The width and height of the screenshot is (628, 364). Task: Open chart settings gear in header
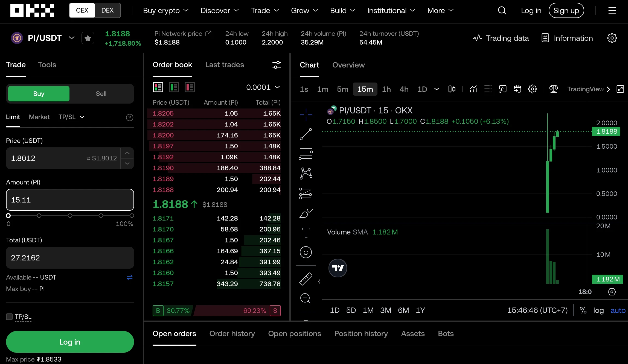[612, 38]
